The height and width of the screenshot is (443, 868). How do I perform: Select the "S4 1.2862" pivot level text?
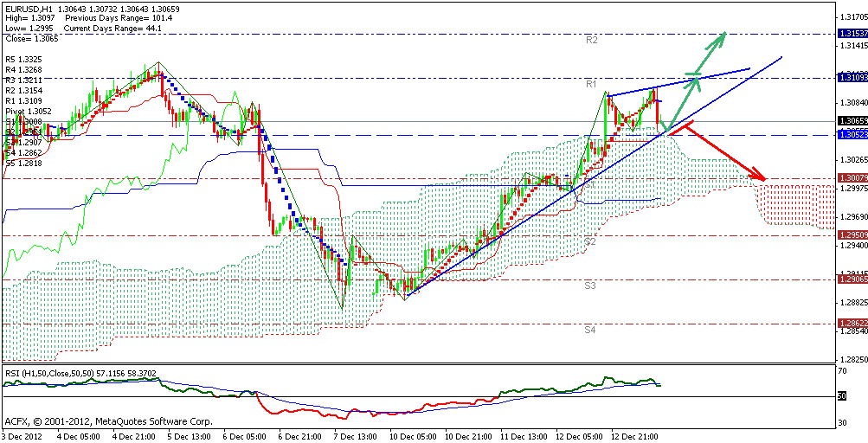click(x=23, y=153)
